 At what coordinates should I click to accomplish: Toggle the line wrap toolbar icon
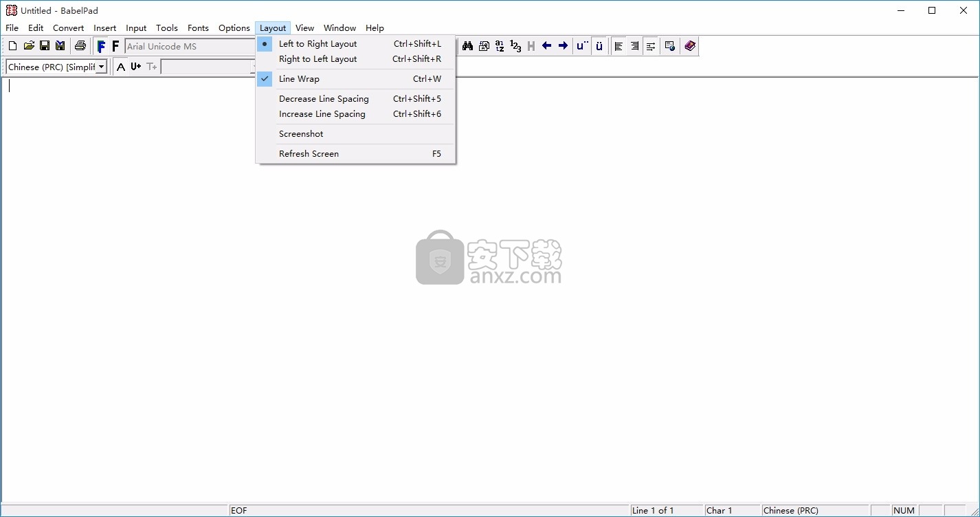tap(650, 46)
